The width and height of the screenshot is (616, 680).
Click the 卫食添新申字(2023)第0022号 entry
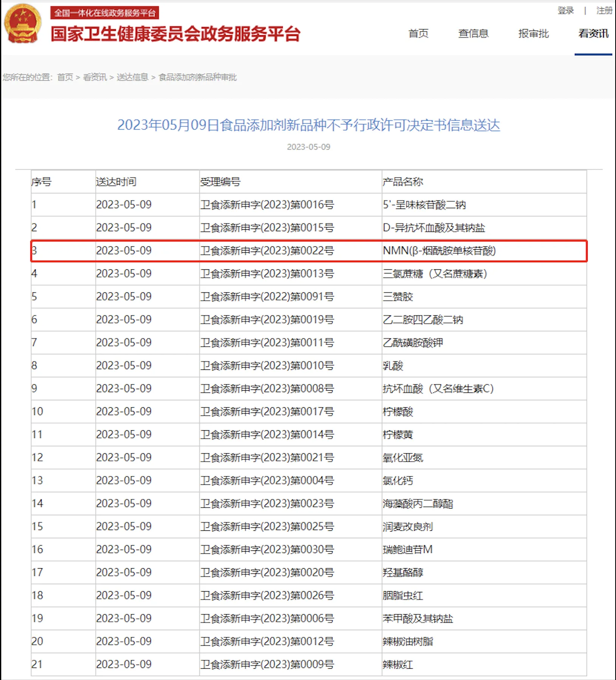[x=267, y=250]
